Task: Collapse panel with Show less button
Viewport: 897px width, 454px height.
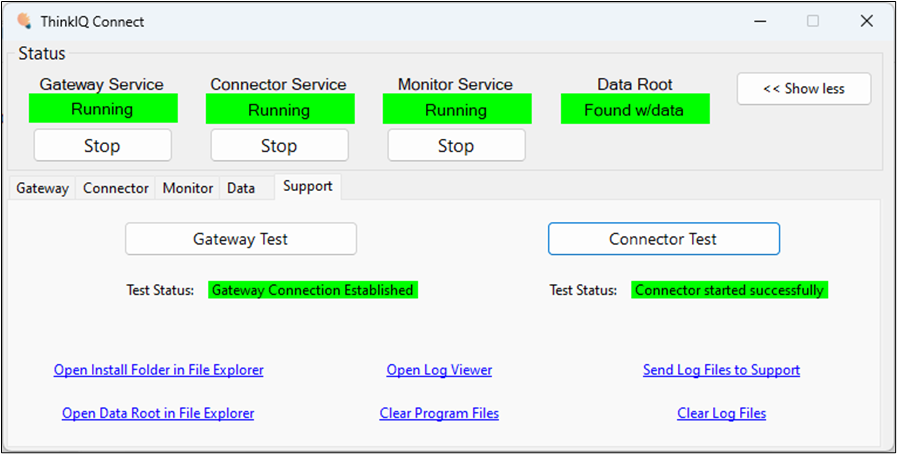Action: (804, 89)
